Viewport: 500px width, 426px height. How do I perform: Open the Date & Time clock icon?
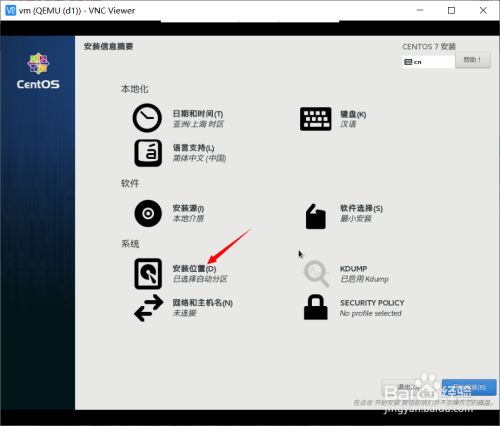[147, 118]
